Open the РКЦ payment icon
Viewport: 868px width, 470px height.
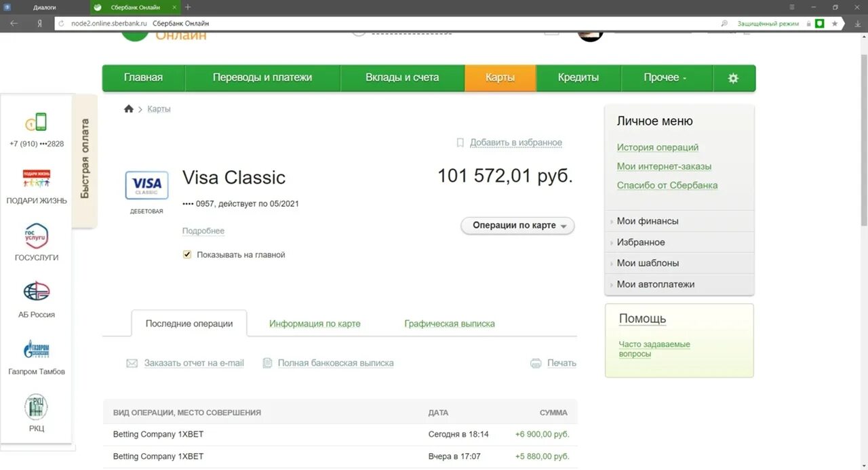pos(37,407)
